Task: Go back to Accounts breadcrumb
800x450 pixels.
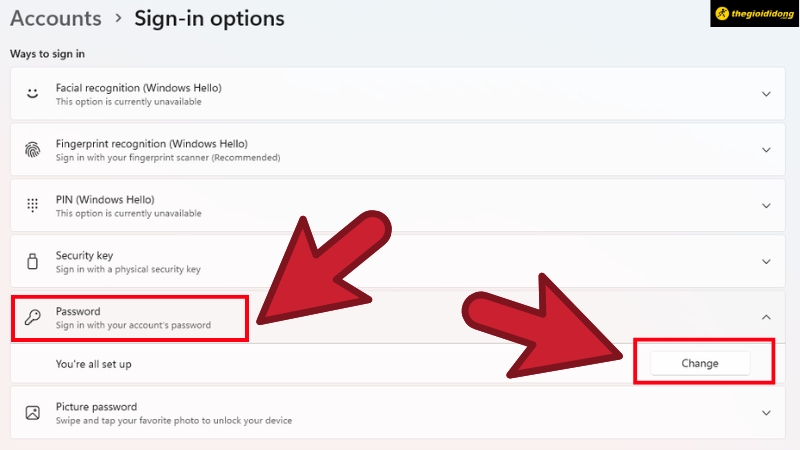Action: (56, 18)
